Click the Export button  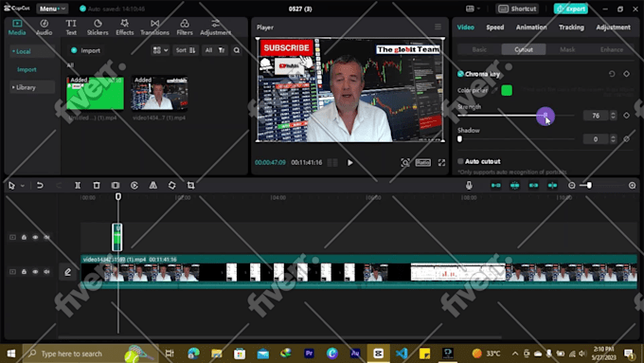point(570,9)
